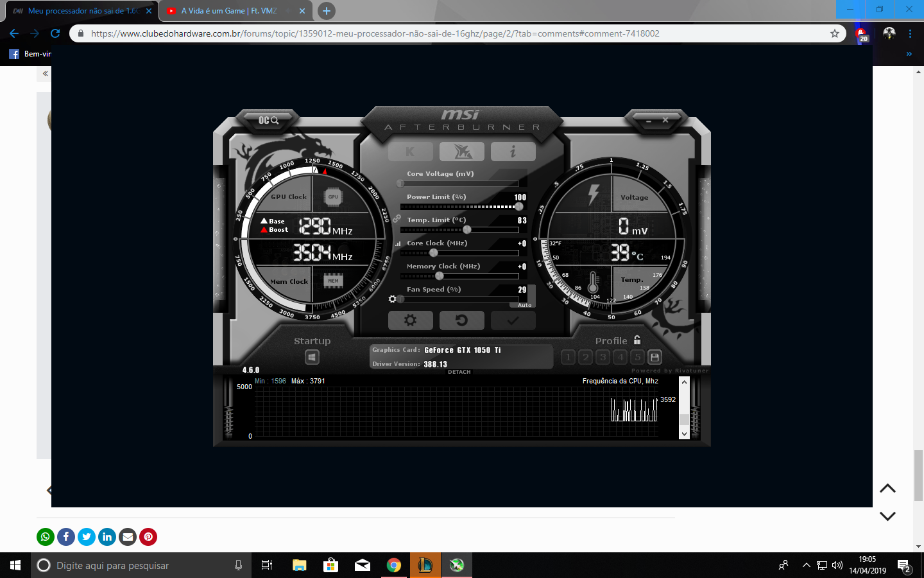Click the Core Clock slider handle

click(x=434, y=253)
